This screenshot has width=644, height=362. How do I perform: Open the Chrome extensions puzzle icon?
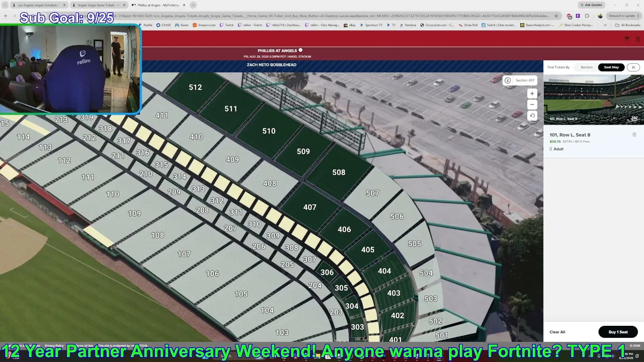(587, 16)
